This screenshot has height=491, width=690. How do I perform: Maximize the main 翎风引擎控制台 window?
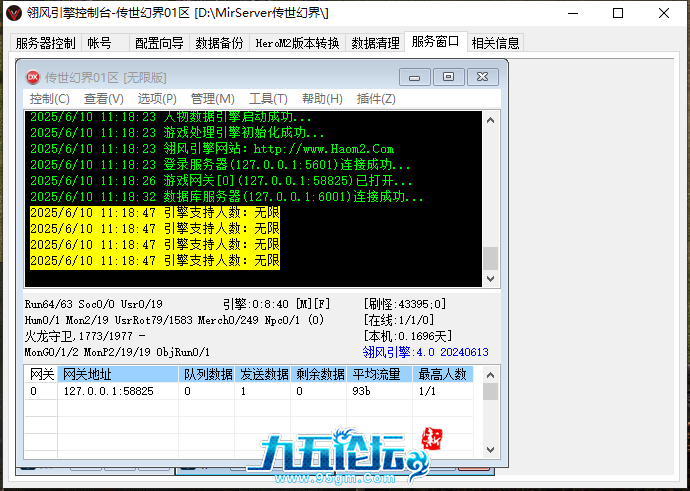click(618, 13)
